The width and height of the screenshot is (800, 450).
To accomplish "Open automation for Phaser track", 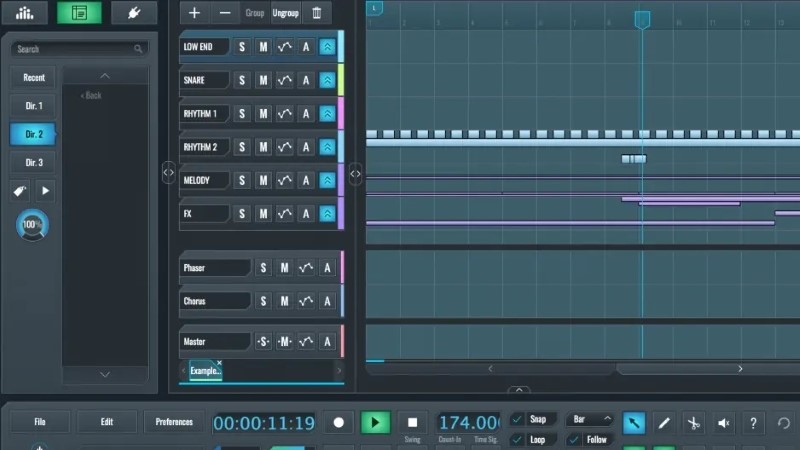I will pyautogui.click(x=306, y=268).
